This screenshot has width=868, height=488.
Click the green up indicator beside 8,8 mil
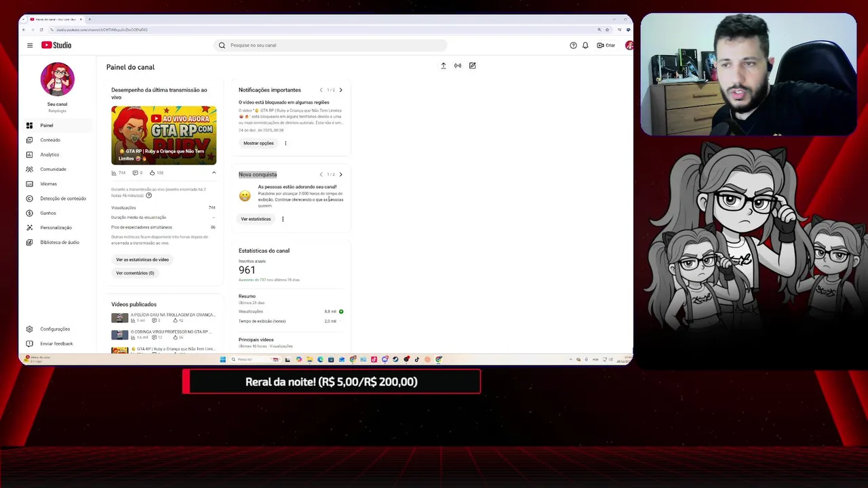341,312
